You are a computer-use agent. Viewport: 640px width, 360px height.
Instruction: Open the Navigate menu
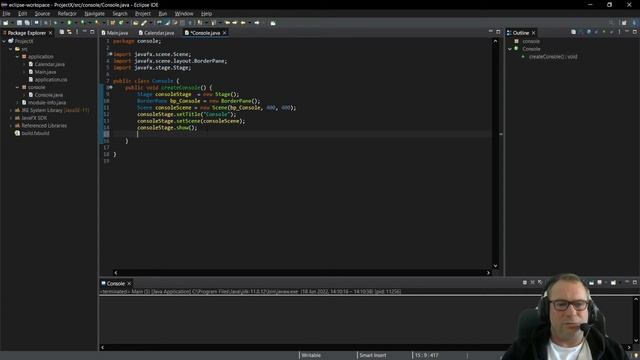pyautogui.click(x=94, y=14)
